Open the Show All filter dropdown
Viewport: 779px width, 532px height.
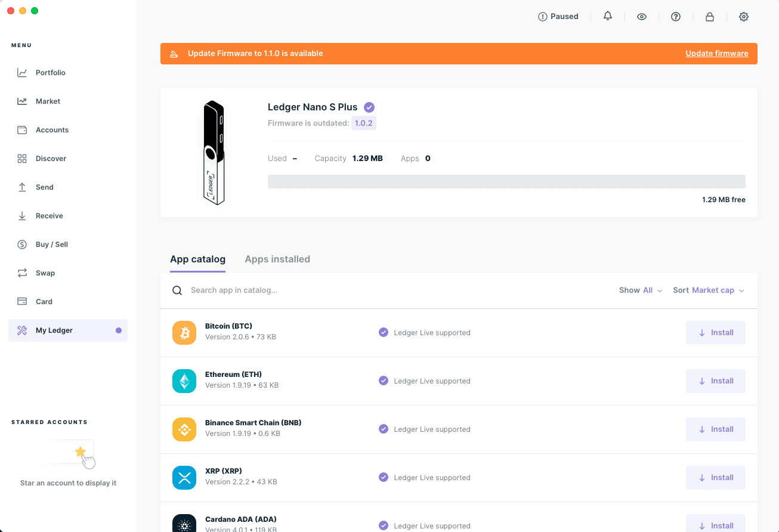[641, 290]
